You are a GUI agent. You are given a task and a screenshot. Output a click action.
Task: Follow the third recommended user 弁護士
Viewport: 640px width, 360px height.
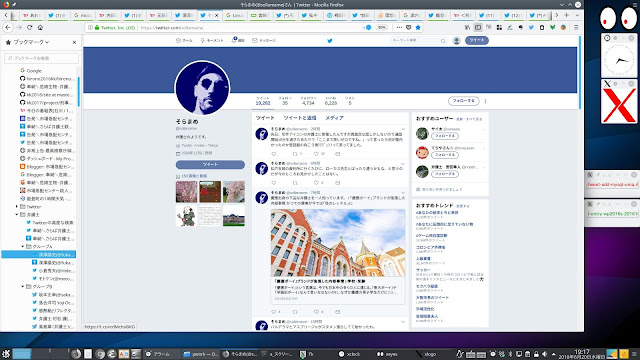click(445, 174)
